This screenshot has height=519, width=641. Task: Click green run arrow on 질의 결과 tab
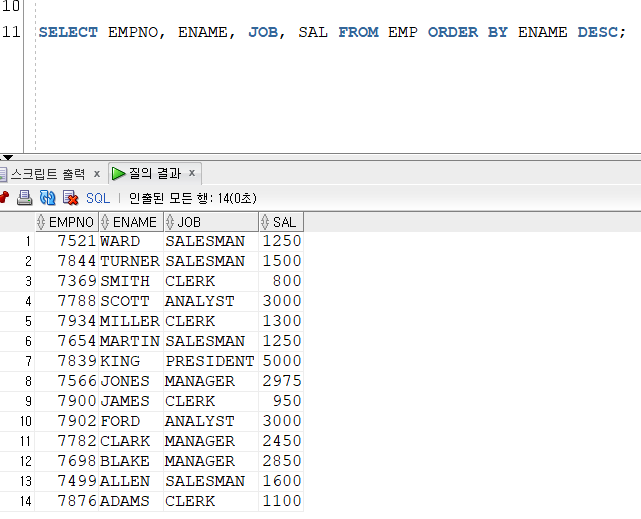119,173
